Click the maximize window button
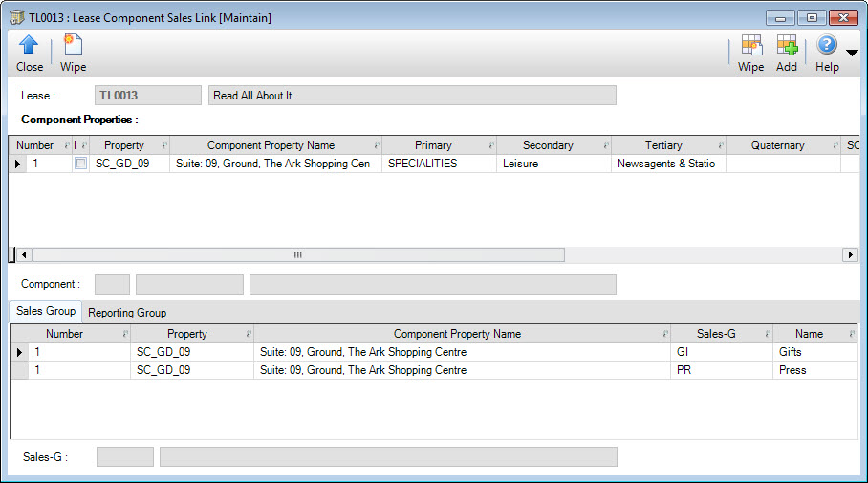The height and width of the screenshot is (483, 868). point(812,18)
